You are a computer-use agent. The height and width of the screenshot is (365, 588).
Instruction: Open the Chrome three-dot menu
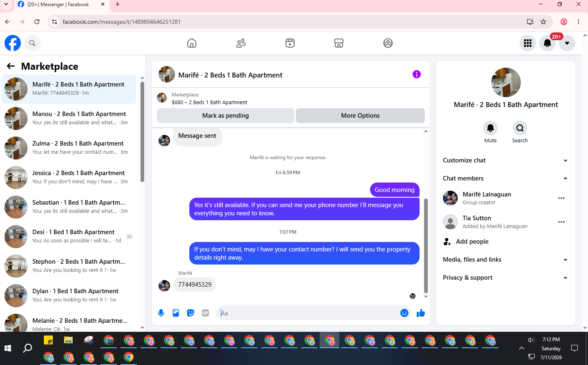click(579, 22)
